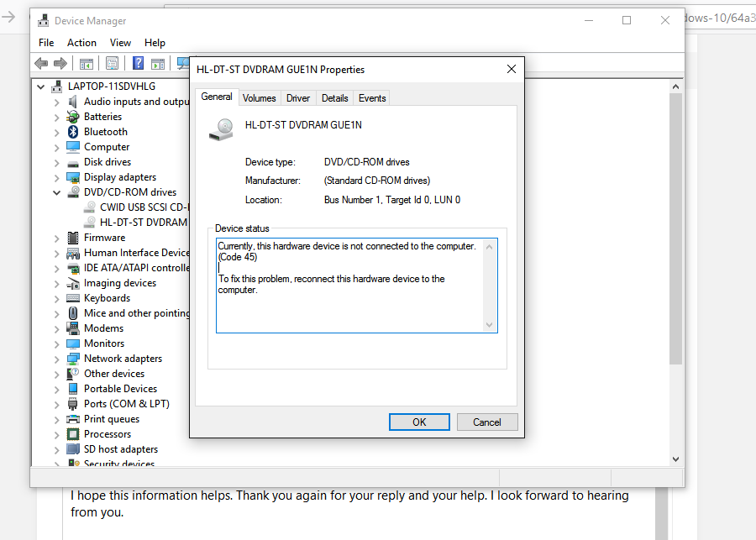Click Device status scroll down arrow
This screenshot has height=540, width=756.
490,325
